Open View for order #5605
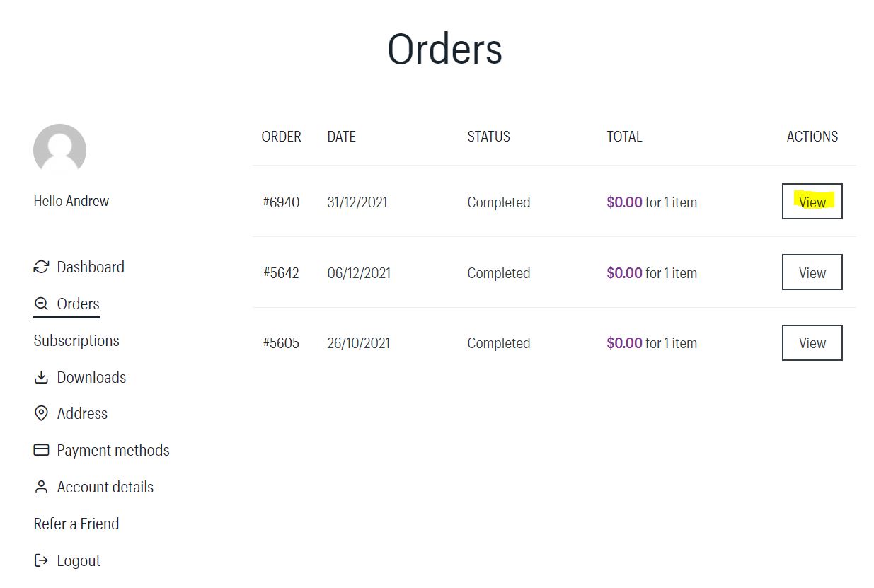 [x=812, y=343]
